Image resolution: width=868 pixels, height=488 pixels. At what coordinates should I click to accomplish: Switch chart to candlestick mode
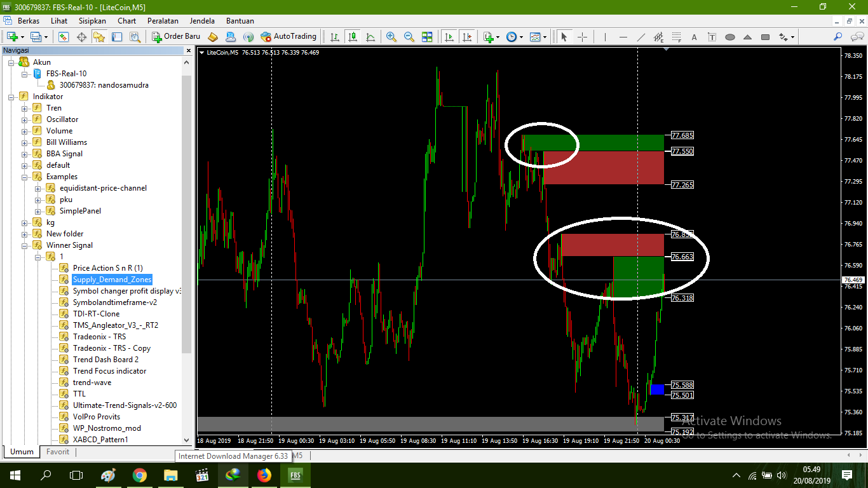pos(353,36)
